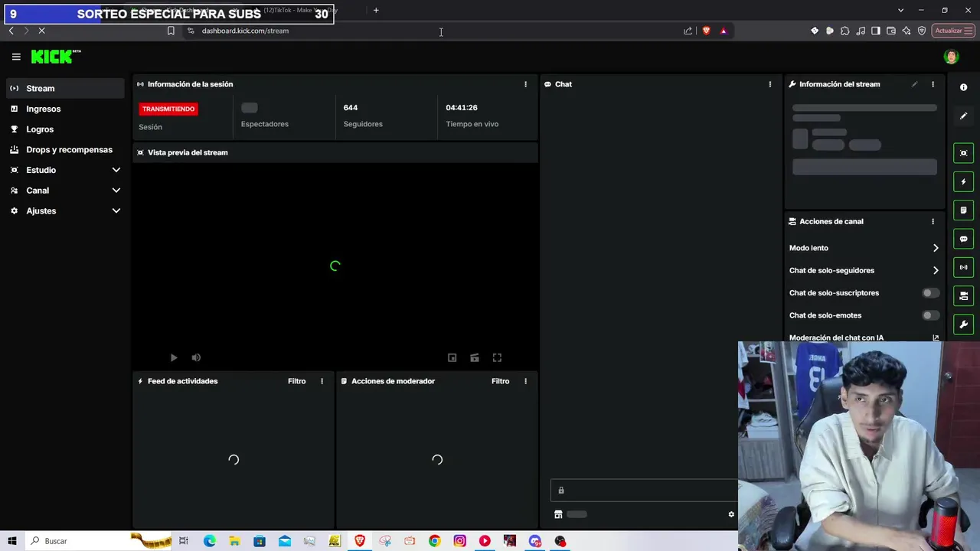Open the profile avatar menu
Viewport: 980px width, 551px height.
(951, 57)
